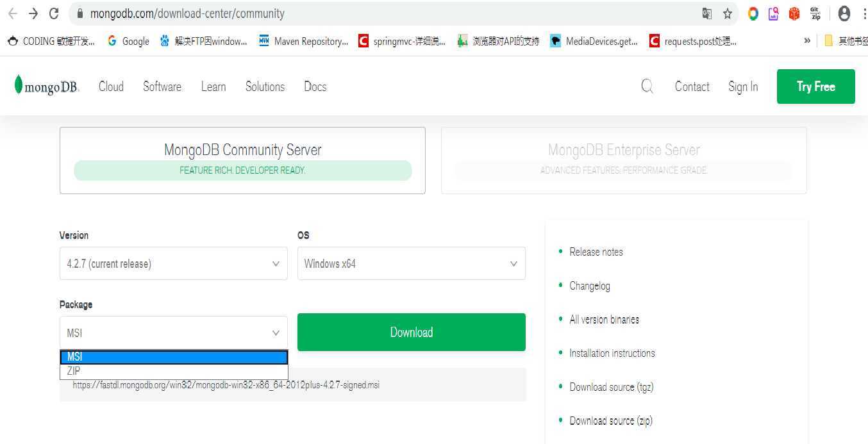Open the Version dropdown
Image resolution: width=868 pixels, height=444 pixels.
point(174,263)
